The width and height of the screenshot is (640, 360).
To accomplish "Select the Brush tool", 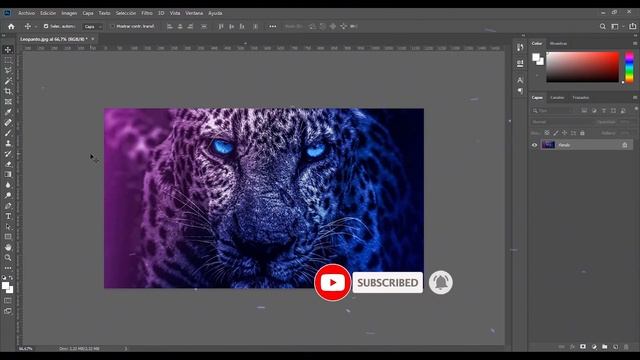I will click(x=8, y=133).
